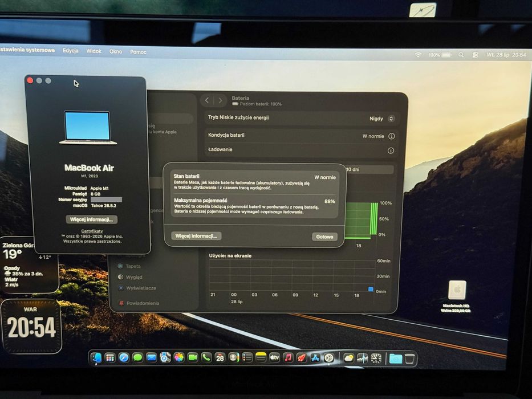Click Więcej informacji in battery health dialog

pos(196,236)
